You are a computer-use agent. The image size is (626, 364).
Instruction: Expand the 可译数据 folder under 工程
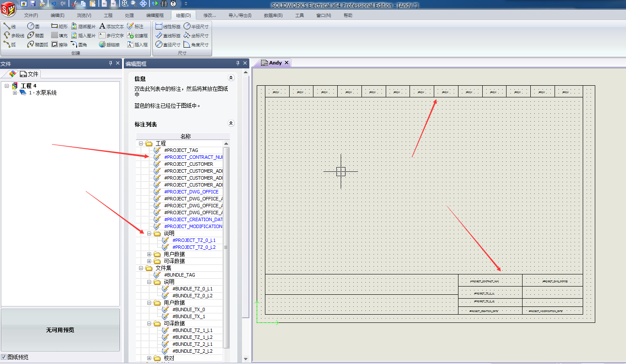point(149,261)
